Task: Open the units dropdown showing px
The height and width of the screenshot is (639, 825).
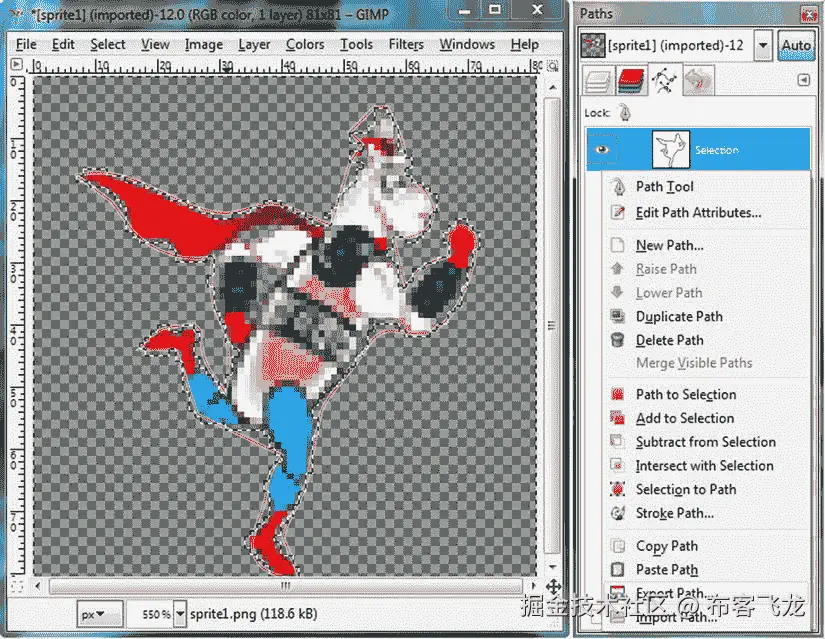Action: 98,614
